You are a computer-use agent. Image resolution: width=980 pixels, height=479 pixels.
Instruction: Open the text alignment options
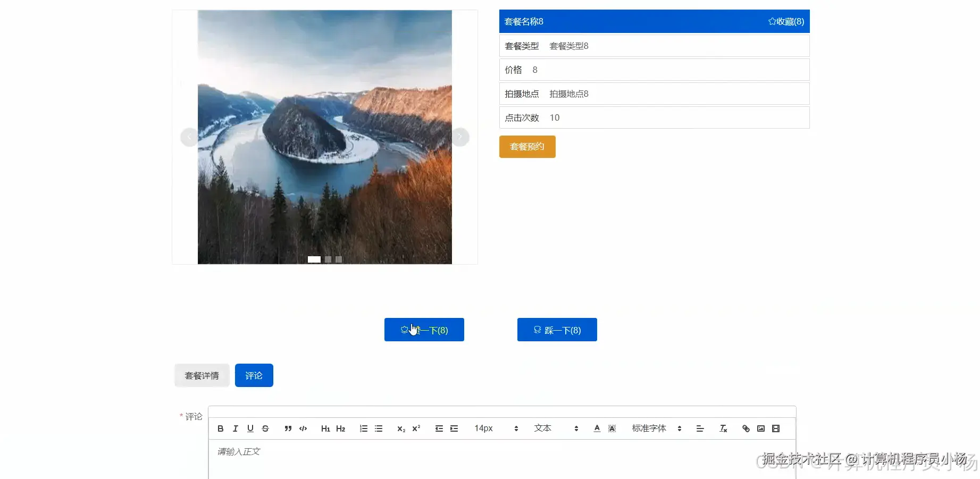700,428
